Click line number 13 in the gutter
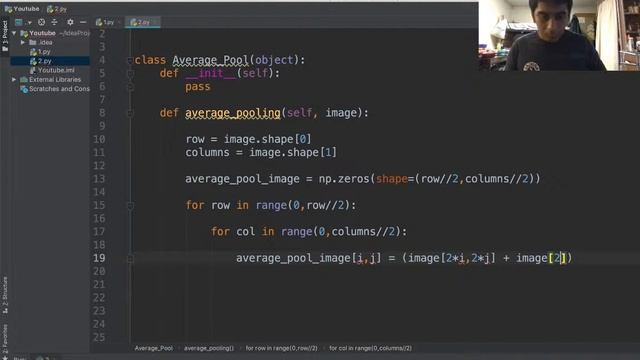The image size is (640, 360). (99, 179)
